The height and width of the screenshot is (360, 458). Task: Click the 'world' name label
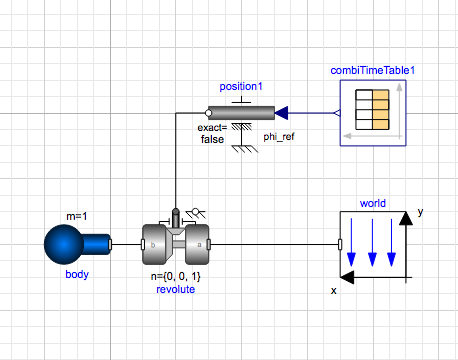[x=373, y=203]
